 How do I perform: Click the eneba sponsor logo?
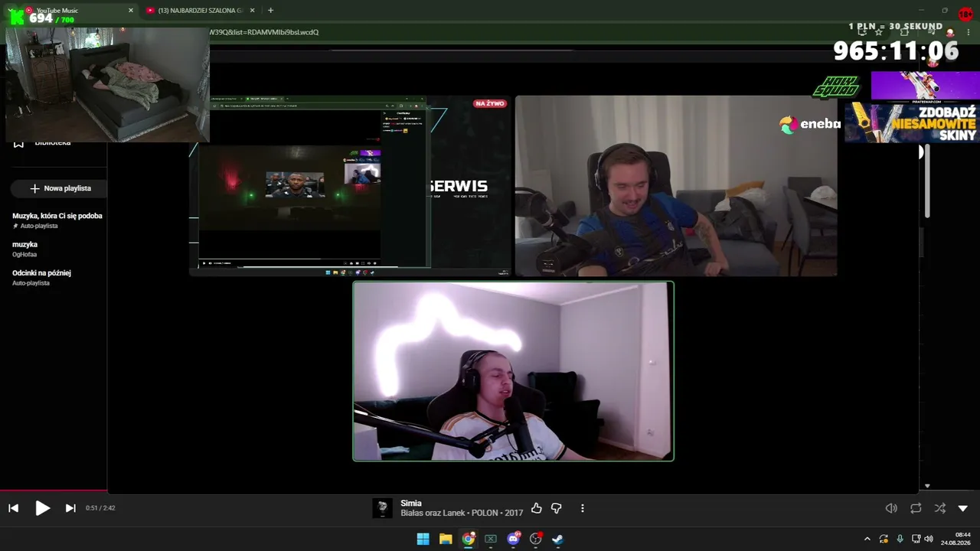tap(810, 124)
